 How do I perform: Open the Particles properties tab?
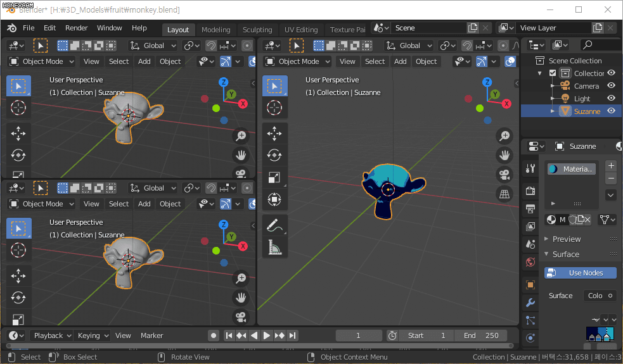click(x=530, y=320)
